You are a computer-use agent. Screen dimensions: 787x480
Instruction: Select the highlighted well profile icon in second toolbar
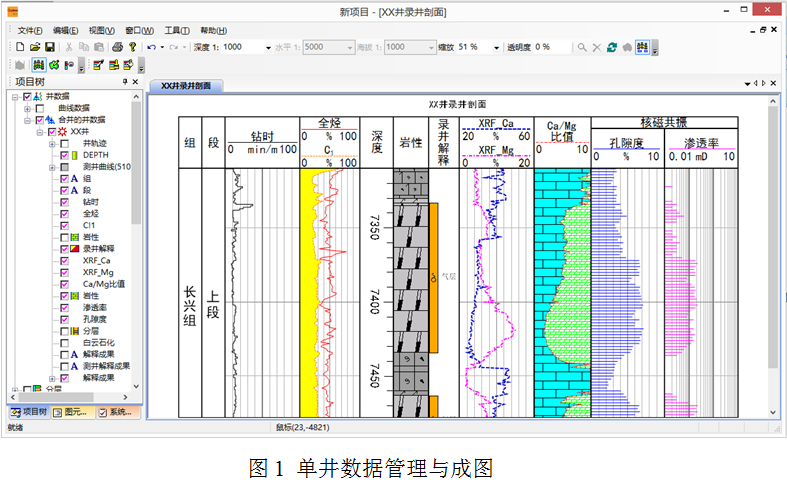[x=39, y=65]
